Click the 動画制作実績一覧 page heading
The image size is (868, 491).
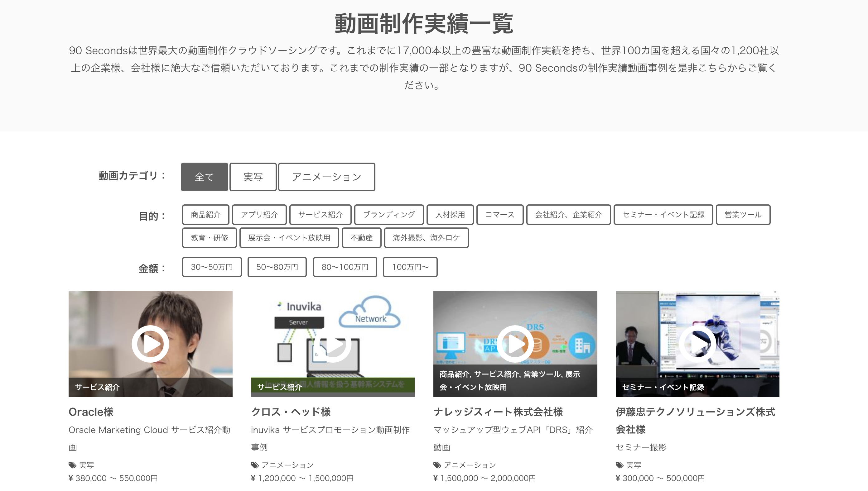[424, 24]
